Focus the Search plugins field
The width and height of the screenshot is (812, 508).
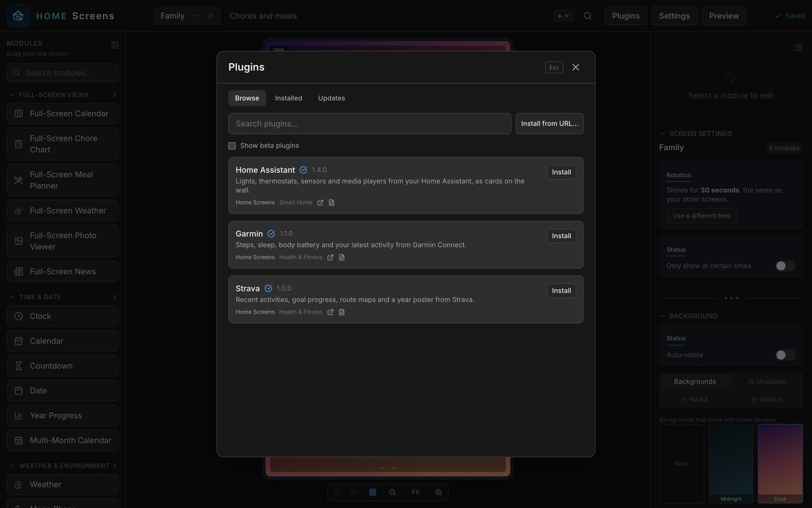click(x=369, y=123)
